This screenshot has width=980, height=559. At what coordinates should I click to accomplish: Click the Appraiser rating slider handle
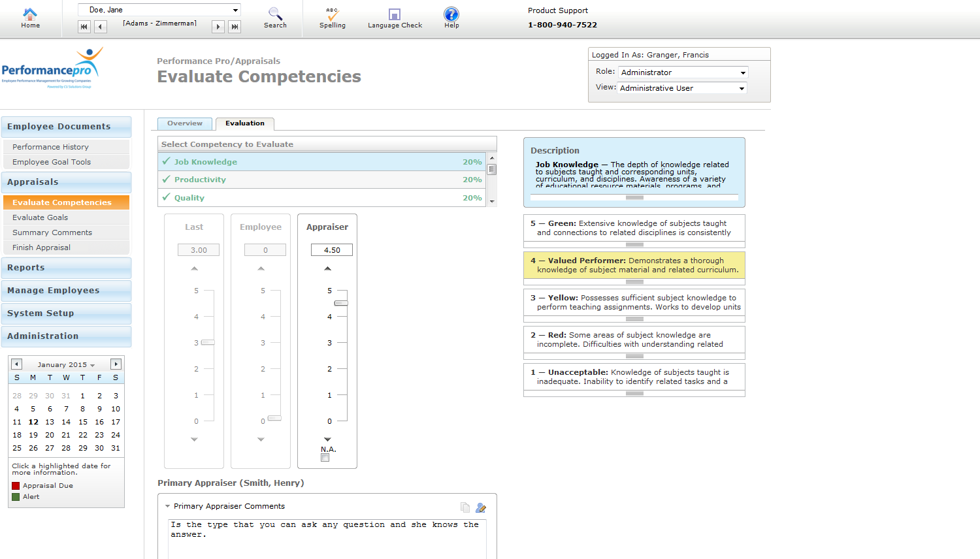tap(341, 303)
